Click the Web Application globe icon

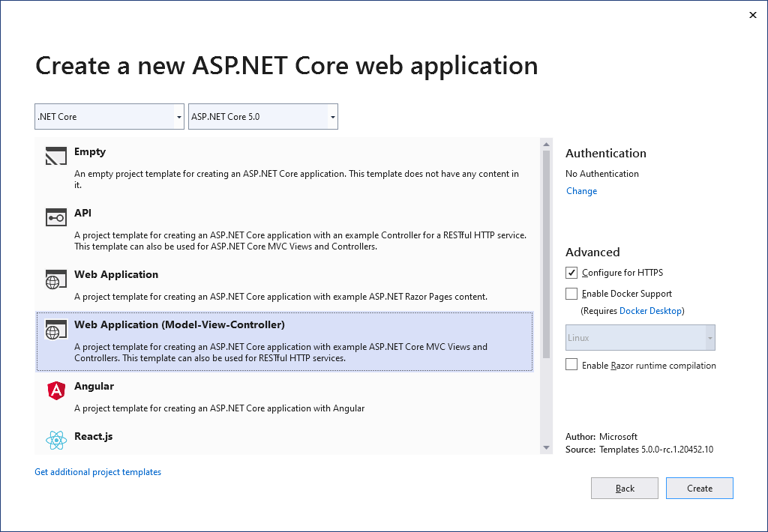[x=55, y=278]
